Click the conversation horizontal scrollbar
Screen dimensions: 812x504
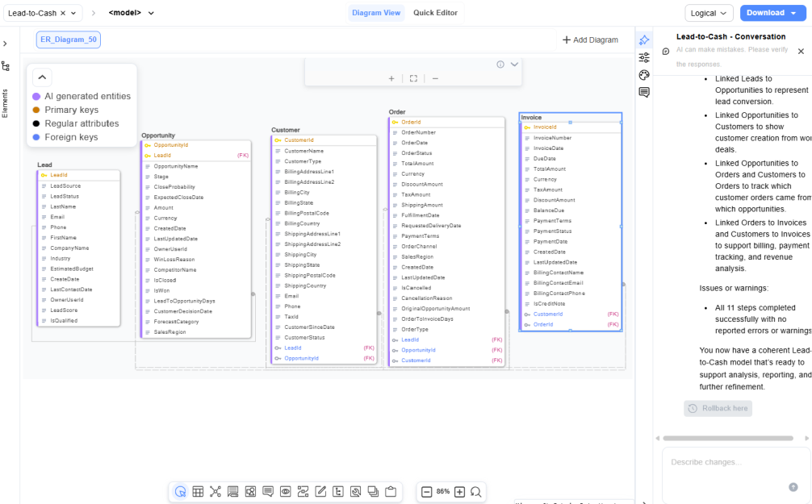pos(728,439)
